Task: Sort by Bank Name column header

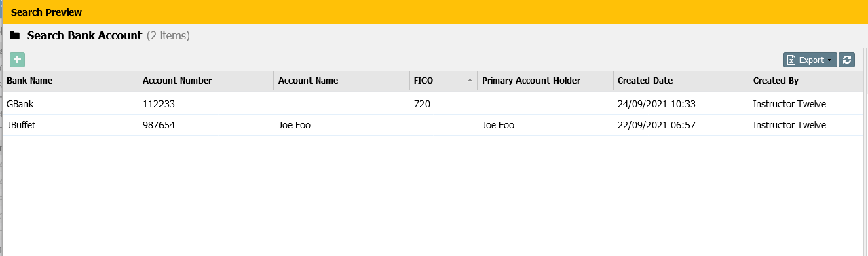Action: (29, 80)
